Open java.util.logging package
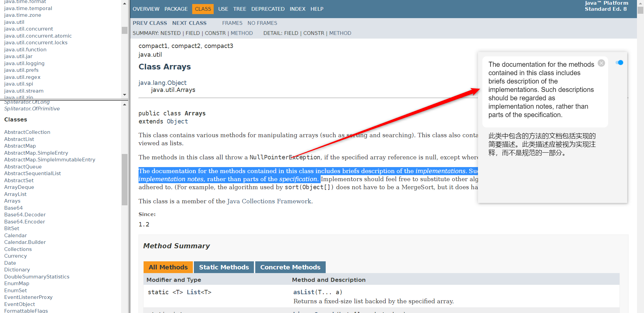The width and height of the screenshot is (644, 313). tap(24, 63)
